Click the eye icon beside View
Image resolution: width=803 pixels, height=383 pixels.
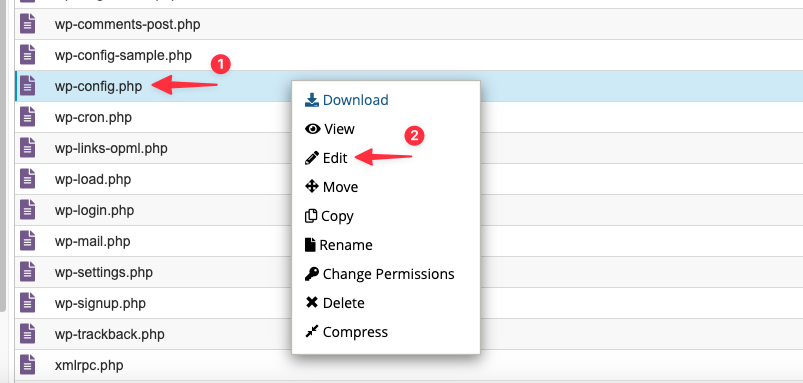[312, 129]
